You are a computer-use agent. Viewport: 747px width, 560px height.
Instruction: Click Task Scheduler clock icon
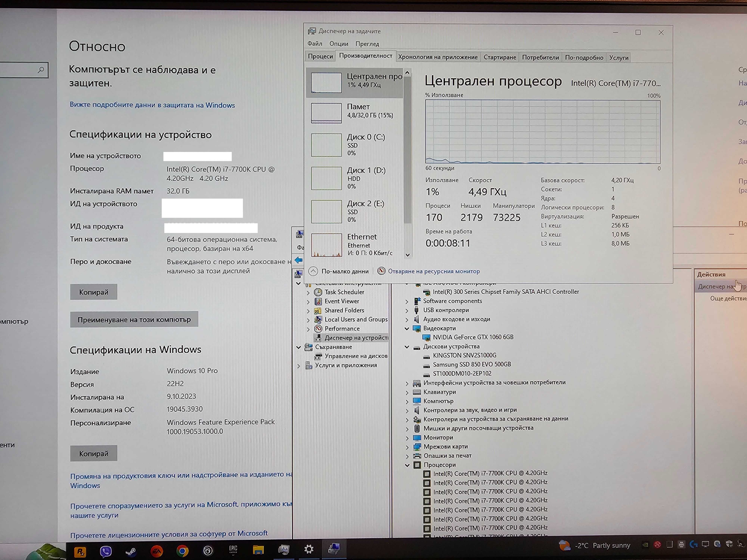coord(318,292)
